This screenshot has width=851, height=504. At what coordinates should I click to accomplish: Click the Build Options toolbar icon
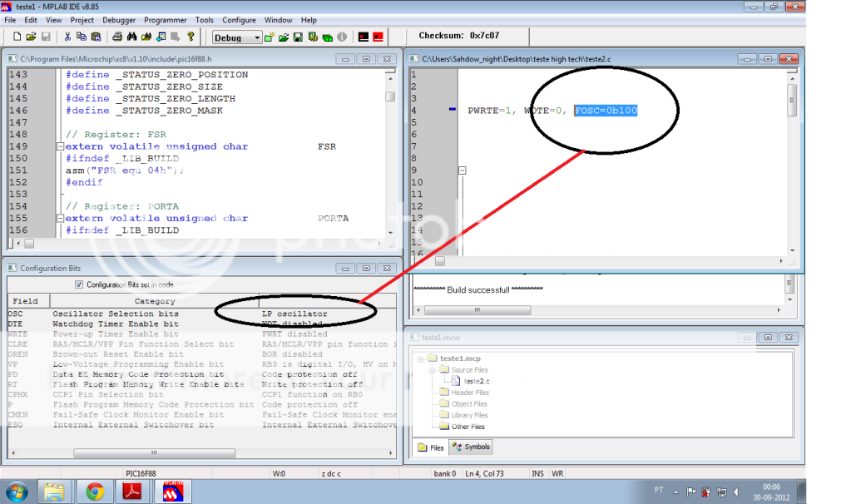click(x=313, y=37)
